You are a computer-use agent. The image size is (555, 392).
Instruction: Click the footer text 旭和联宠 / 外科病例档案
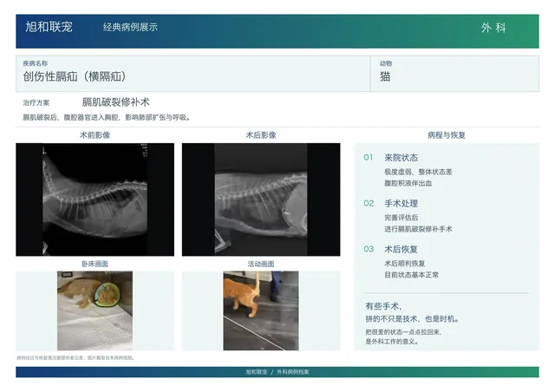click(277, 372)
